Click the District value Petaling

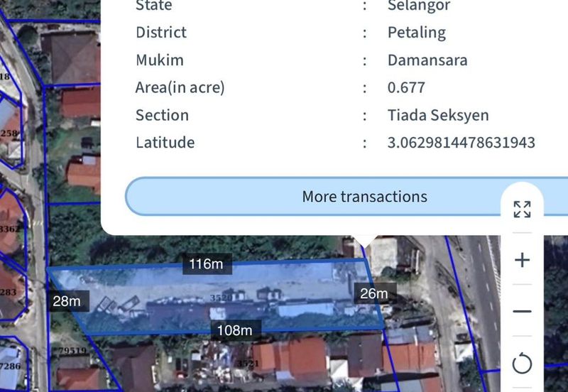pyautogui.click(x=416, y=33)
